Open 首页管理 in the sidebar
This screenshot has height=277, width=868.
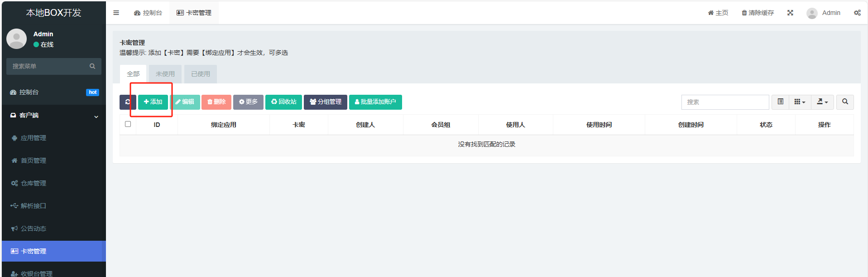(54, 160)
